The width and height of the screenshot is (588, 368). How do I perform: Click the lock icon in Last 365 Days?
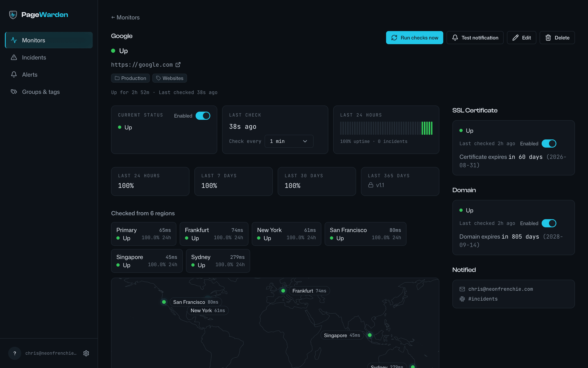point(371,185)
